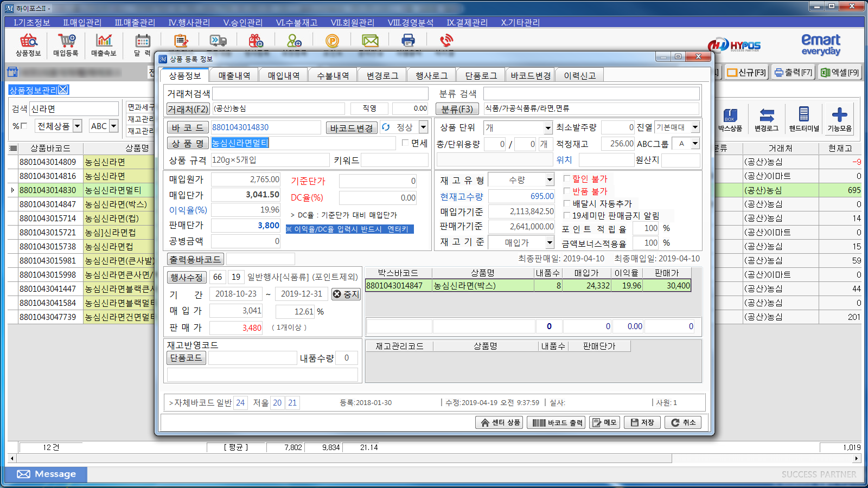Toggle the 면세 checkbox
The image size is (868, 488).
(x=405, y=143)
